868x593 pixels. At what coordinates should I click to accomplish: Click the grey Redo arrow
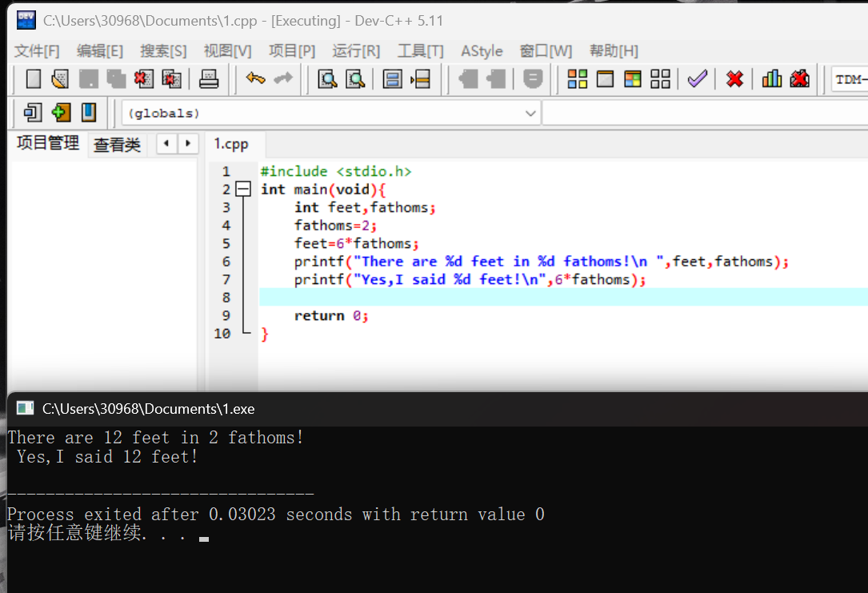click(x=283, y=78)
